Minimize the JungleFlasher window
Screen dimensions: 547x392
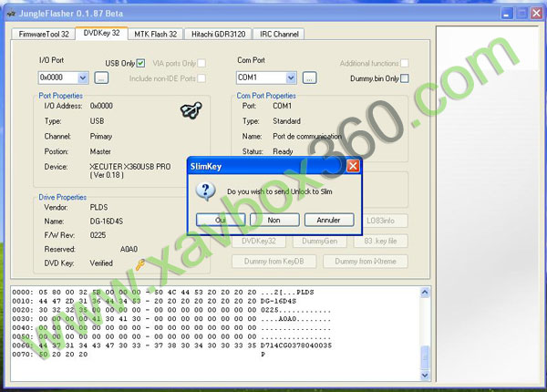click(507, 14)
